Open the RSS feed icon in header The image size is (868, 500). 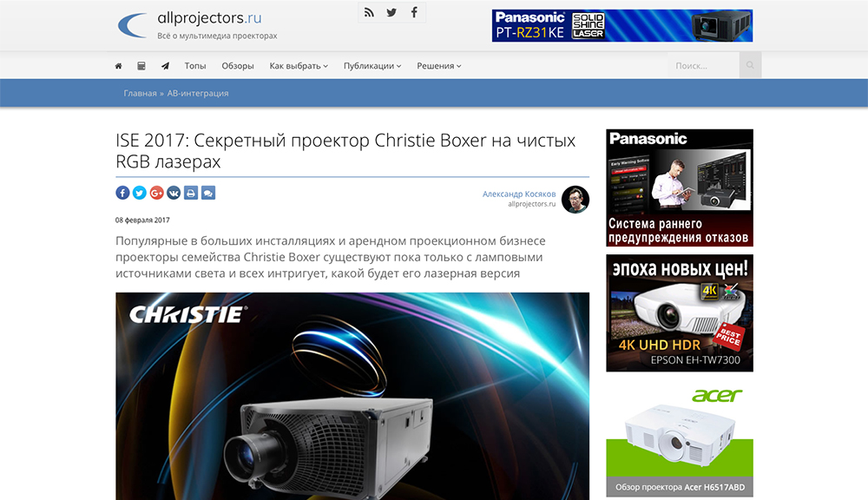tap(369, 13)
